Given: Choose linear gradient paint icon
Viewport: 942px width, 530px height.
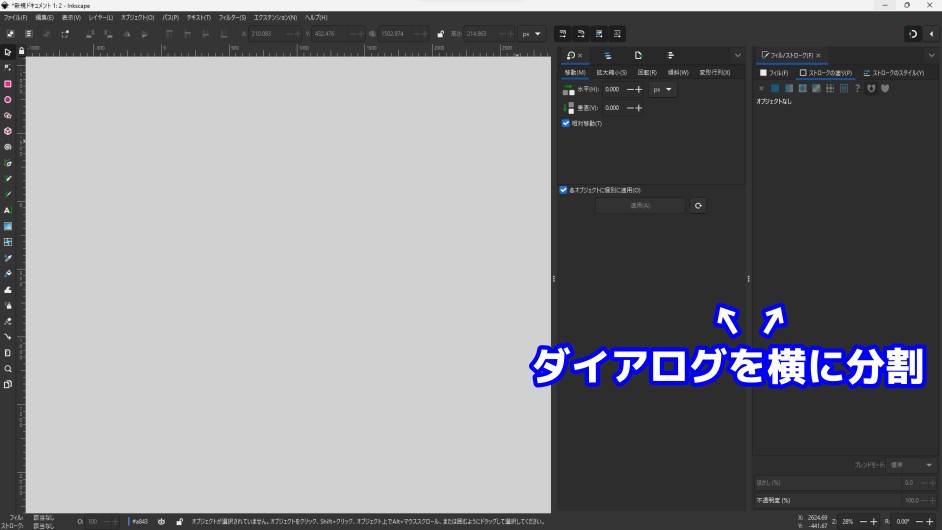Looking at the screenshot, I should (789, 88).
